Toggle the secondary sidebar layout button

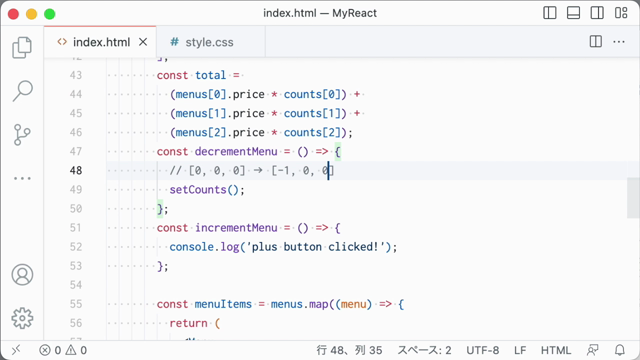click(597, 13)
